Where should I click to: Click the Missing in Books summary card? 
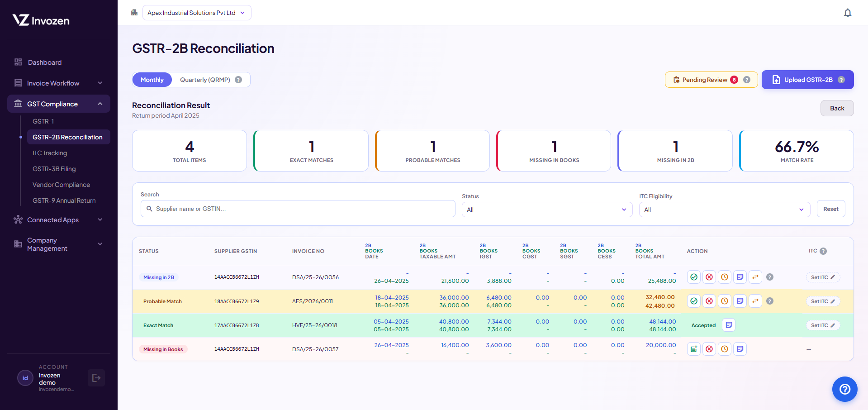(x=554, y=151)
